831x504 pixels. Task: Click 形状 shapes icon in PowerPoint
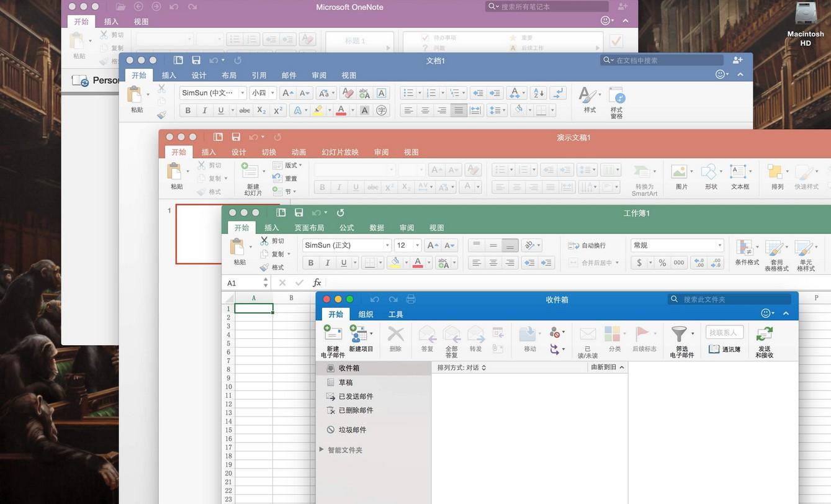tap(709, 172)
